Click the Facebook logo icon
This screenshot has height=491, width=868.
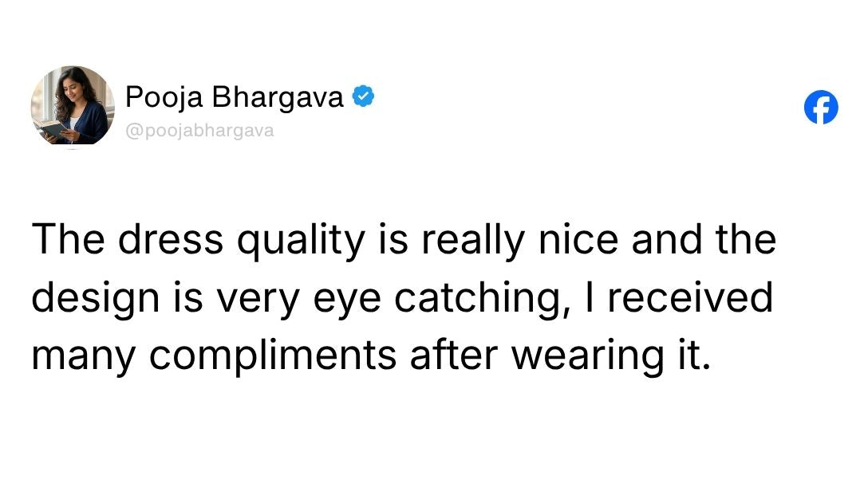pos(821,107)
